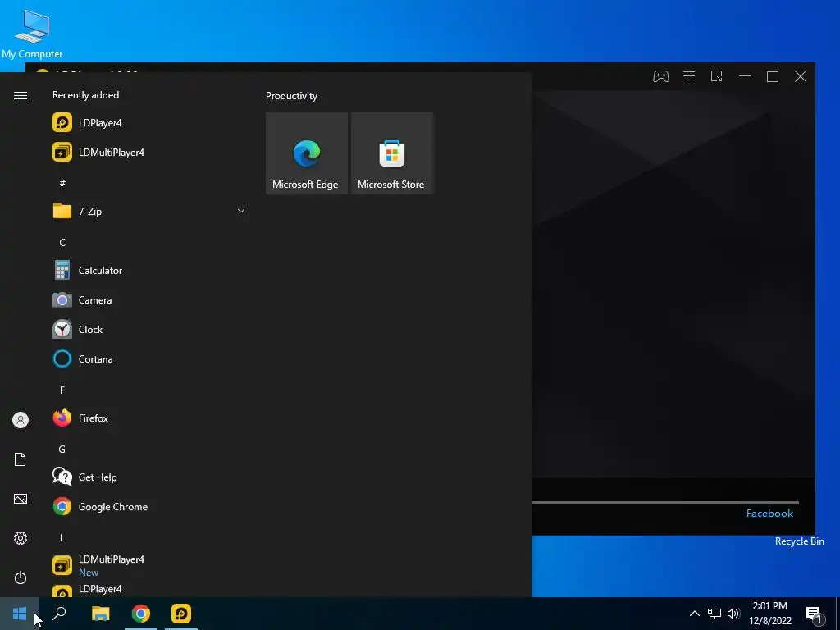Open Pictures from the Start sidebar
The height and width of the screenshot is (630, 840).
tap(21, 499)
